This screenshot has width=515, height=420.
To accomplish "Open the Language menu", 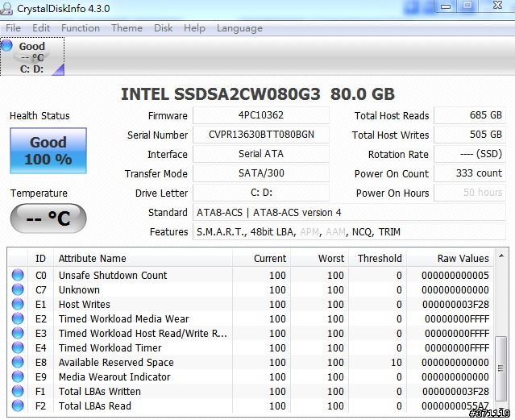I will 239,28.
